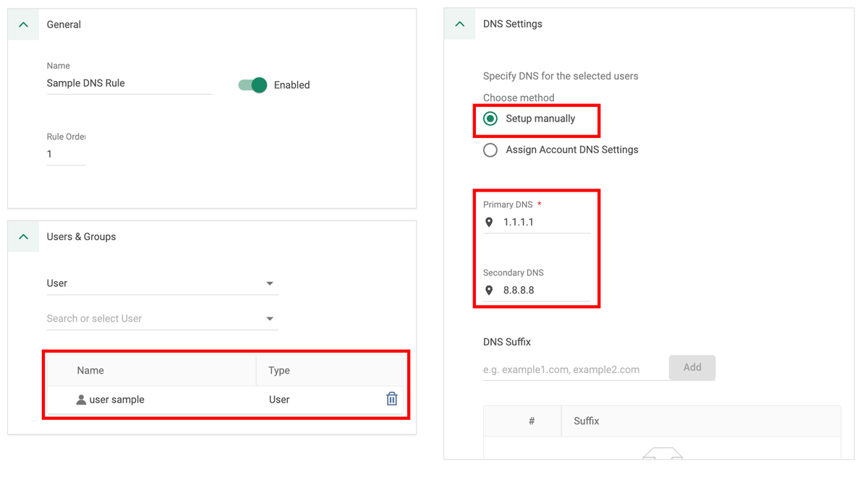Screen dimensions: 868x477
Task: Open the User type dropdown
Action: (162, 283)
